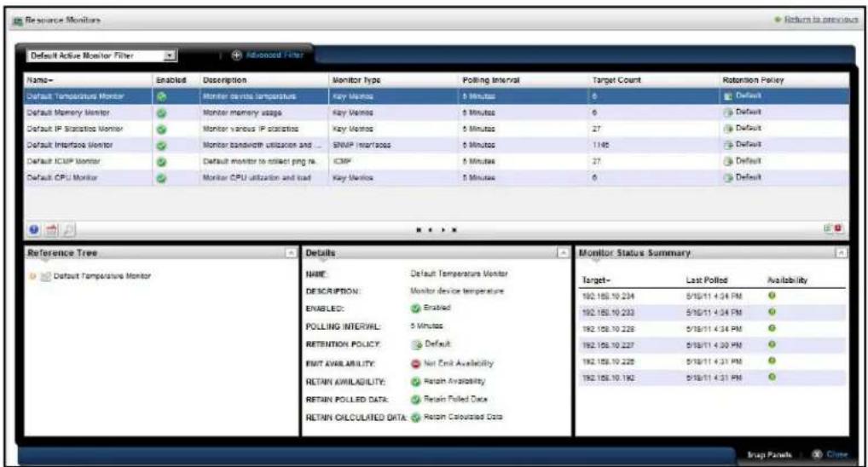Select the Default IP Statistics Monitor row
868x467 pixels.
437,129
